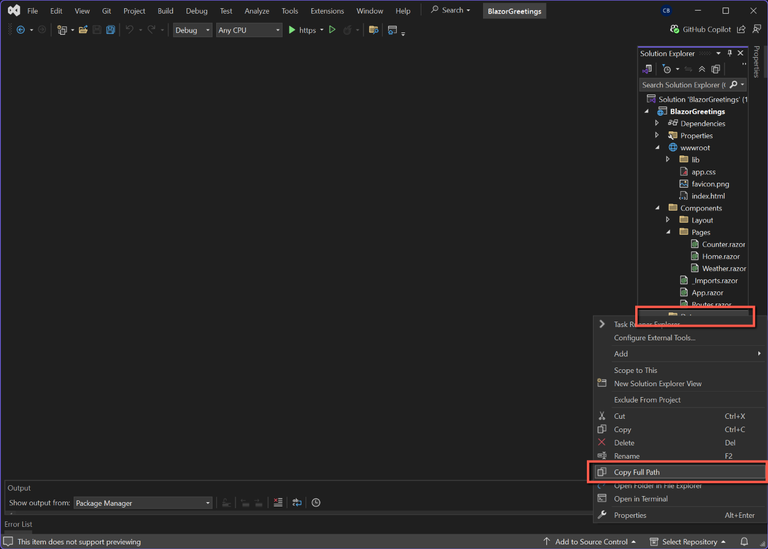Toggle timestamps clock icon in Output panel
The width and height of the screenshot is (768, 549).
point(316,503)
